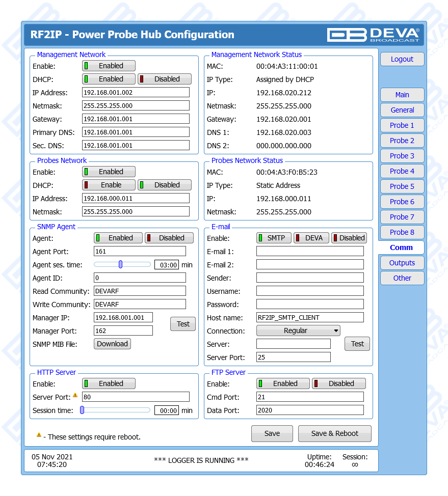Go to the General settings tab

(402, 110)
